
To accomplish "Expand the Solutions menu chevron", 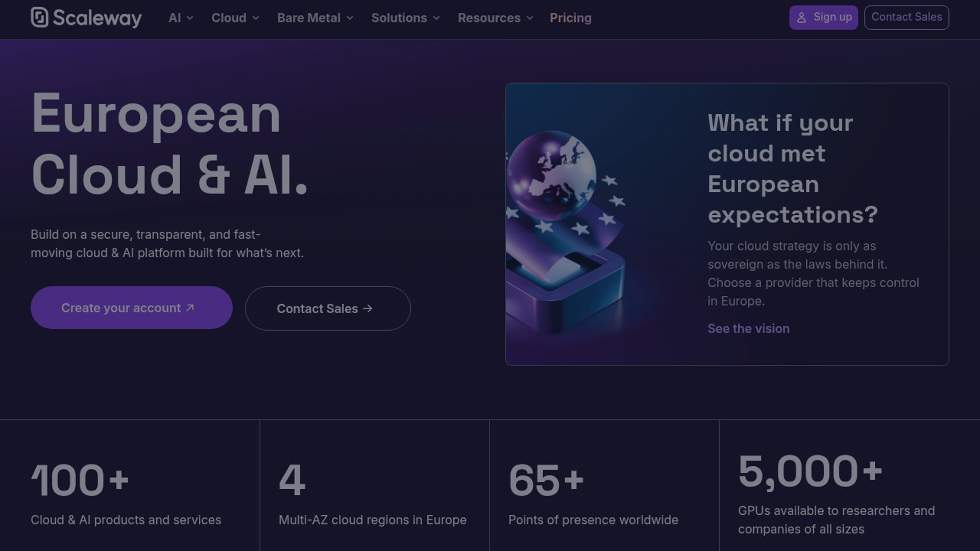I will (x=436, y=18).
